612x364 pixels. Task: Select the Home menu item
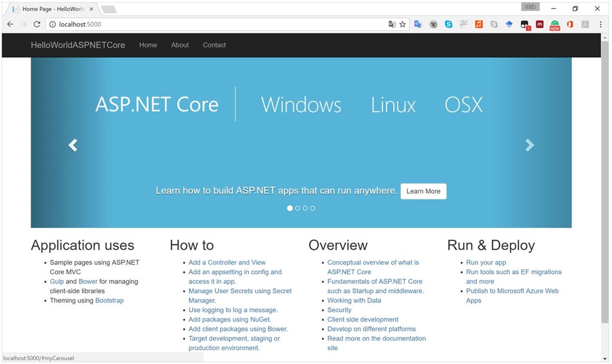click(x=148, y=45)
